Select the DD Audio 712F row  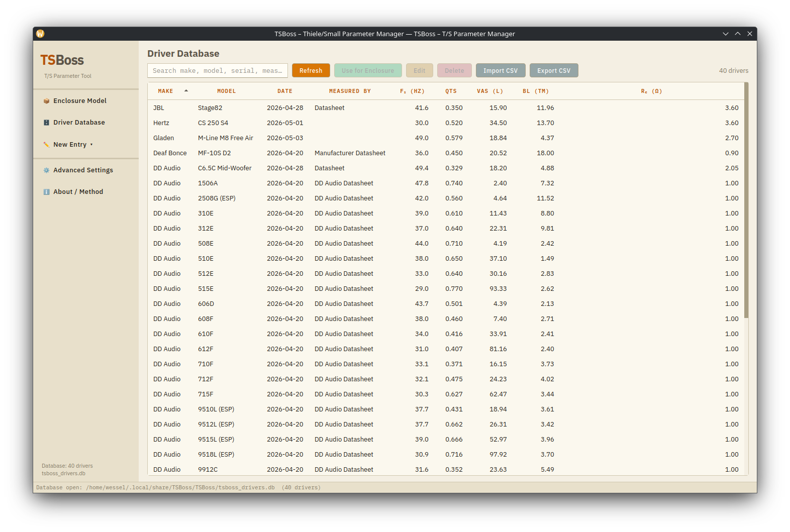pyautogui.click(x=446, y=379)
